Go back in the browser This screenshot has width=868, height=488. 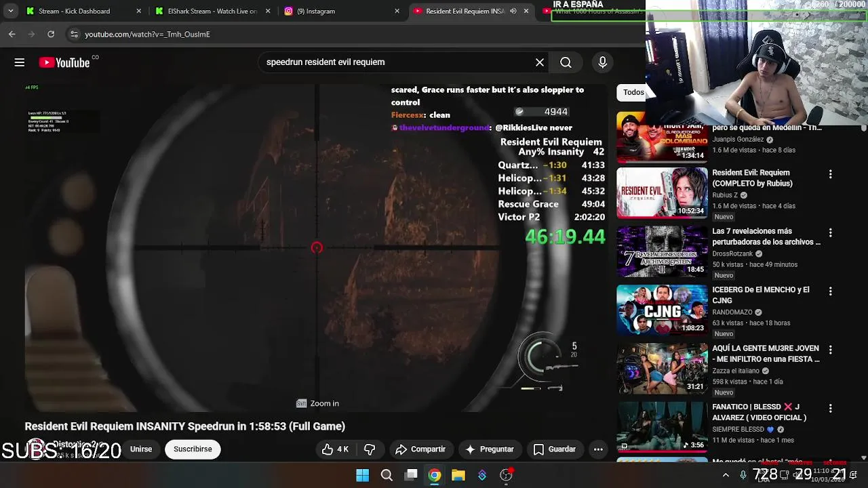click(12, 34)
